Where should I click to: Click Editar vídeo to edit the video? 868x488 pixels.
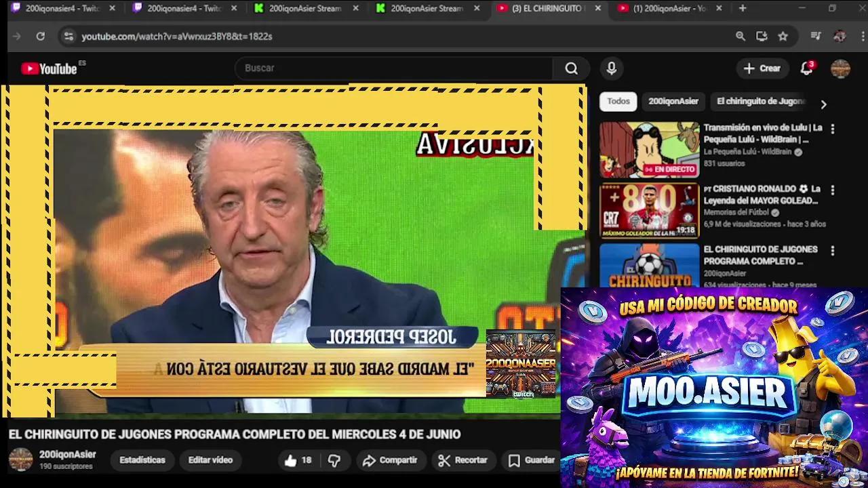(x=210, y=460)
